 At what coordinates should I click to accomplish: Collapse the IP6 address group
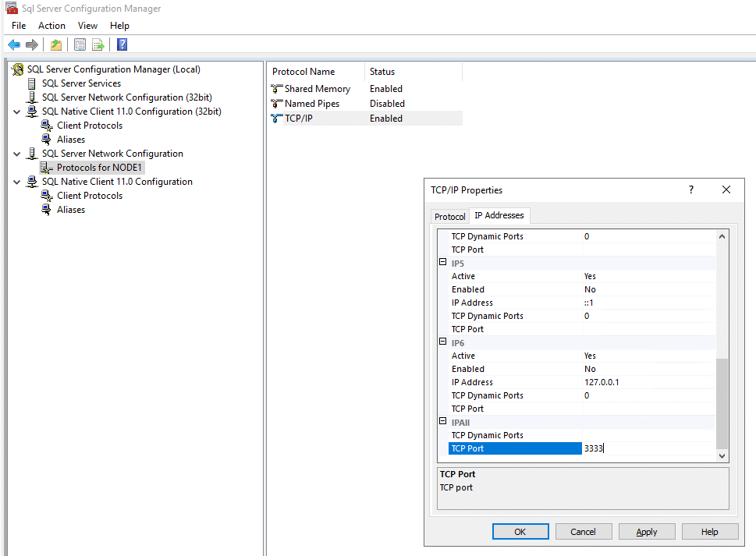pyautogui.click(x=443, y=342)
